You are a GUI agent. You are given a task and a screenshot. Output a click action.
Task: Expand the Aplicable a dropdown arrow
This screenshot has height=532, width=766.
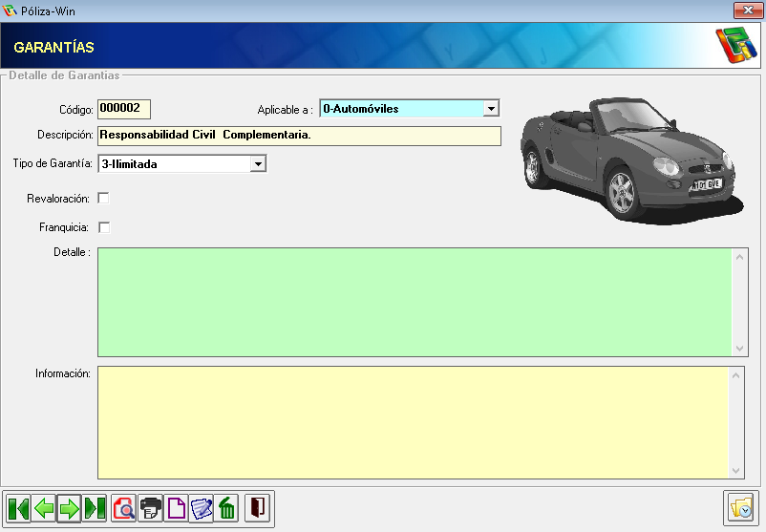[491, 109]
